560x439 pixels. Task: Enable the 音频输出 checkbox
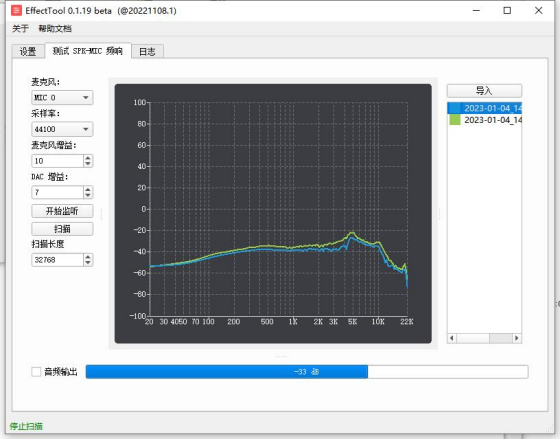36,372
